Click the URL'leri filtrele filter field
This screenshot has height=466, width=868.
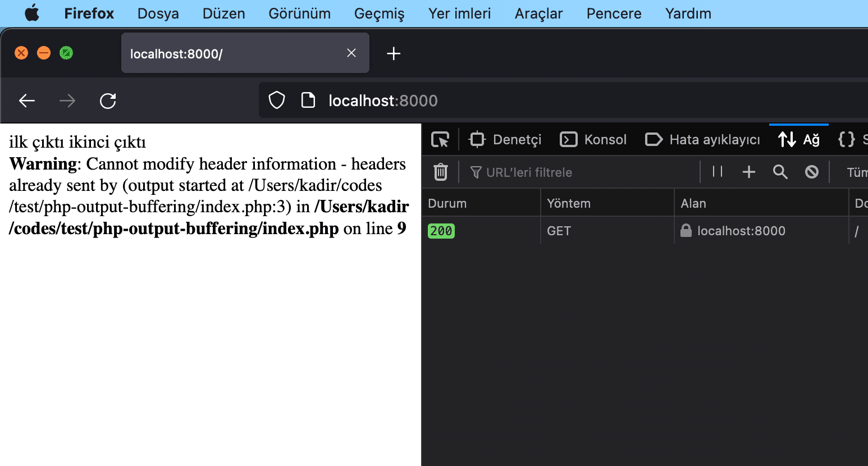(584, 172)
